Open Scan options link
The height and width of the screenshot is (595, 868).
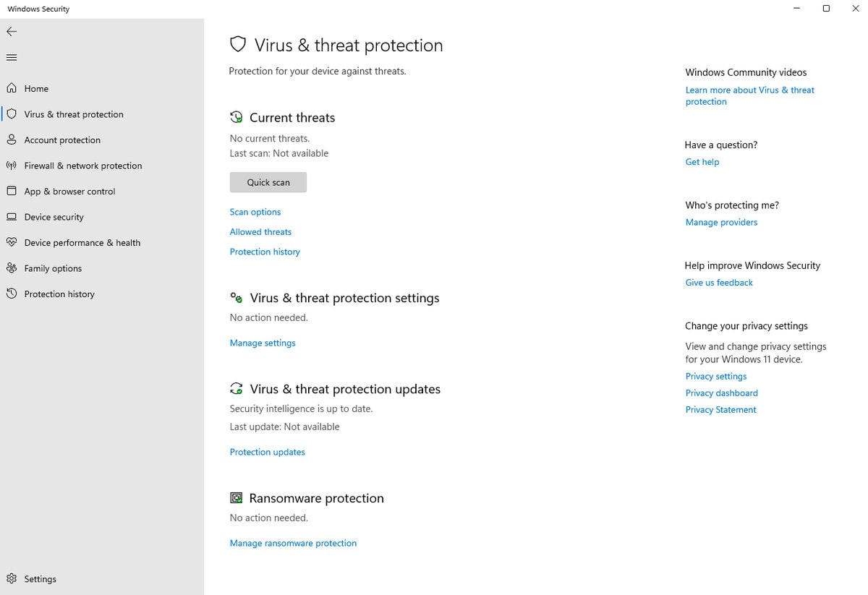[255, 212]
